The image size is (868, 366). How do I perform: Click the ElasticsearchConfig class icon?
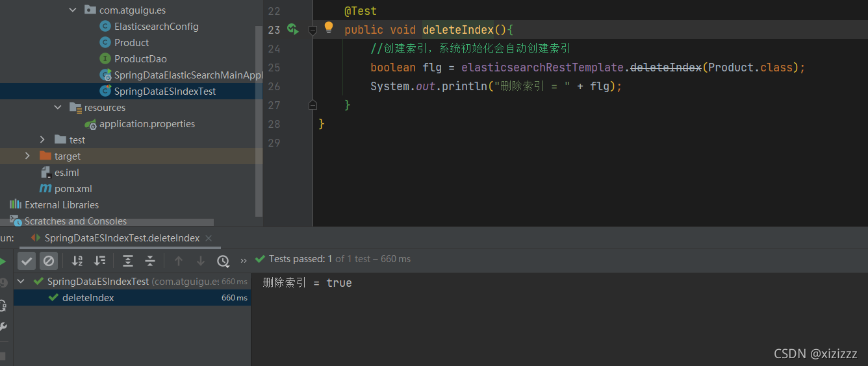point(105,27)
